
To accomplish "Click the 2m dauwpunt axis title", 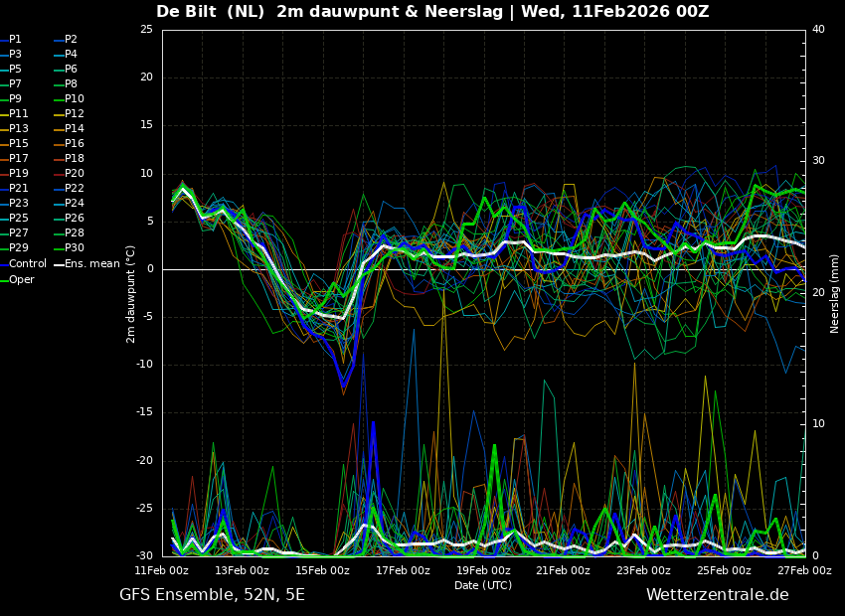I will (x=130, y=294).
